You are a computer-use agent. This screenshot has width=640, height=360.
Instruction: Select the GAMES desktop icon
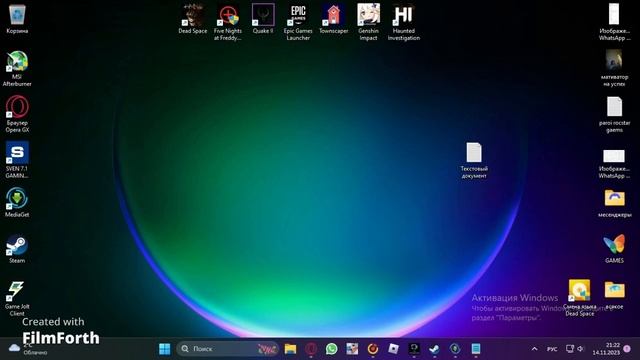click(x=614, y=249)
